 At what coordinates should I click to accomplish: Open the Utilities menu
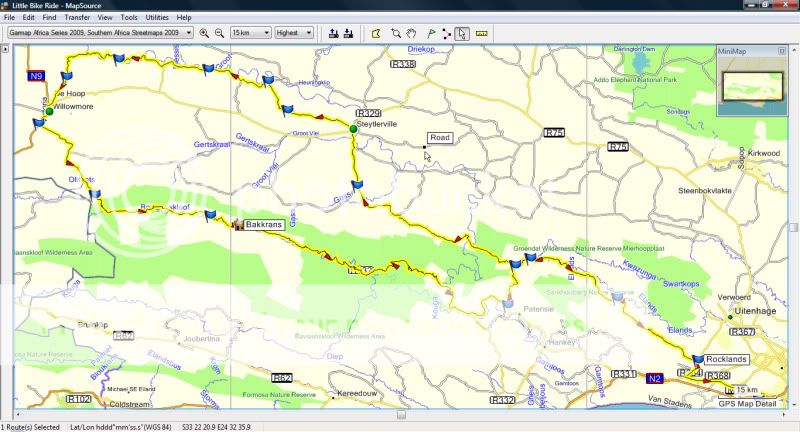[157, 17]
